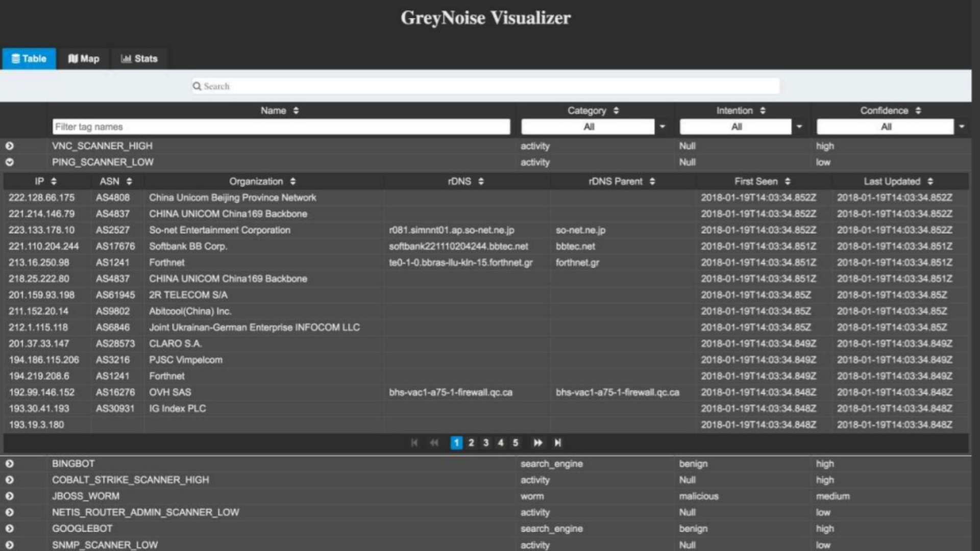This screenshot has width=980, height=551.
Task: Click the GreyNoise Visualizer title
Action: coord(485,18)
